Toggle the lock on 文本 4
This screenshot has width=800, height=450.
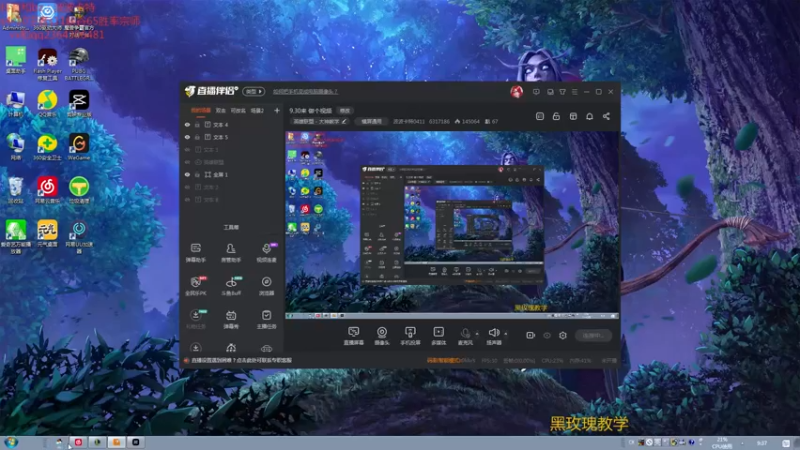point(197,124)
